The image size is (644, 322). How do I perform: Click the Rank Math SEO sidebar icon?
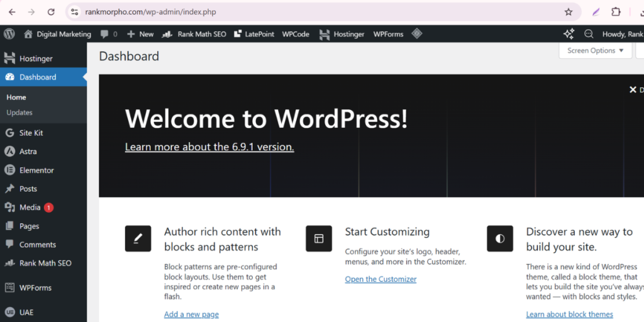pos(9,264)
